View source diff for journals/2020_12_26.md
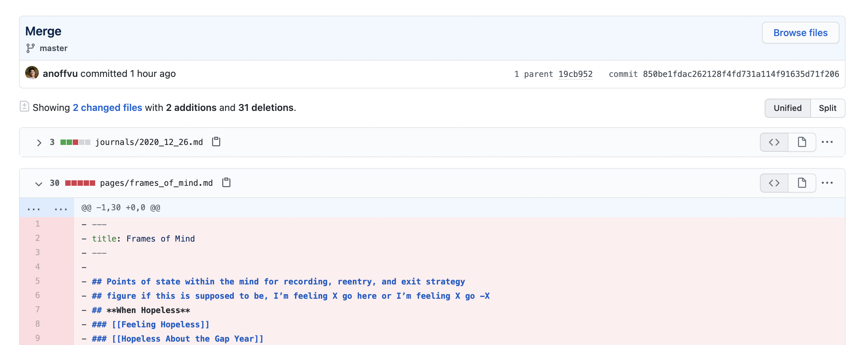The width and height of the screenshot is (868, 345). coord(774,142)
